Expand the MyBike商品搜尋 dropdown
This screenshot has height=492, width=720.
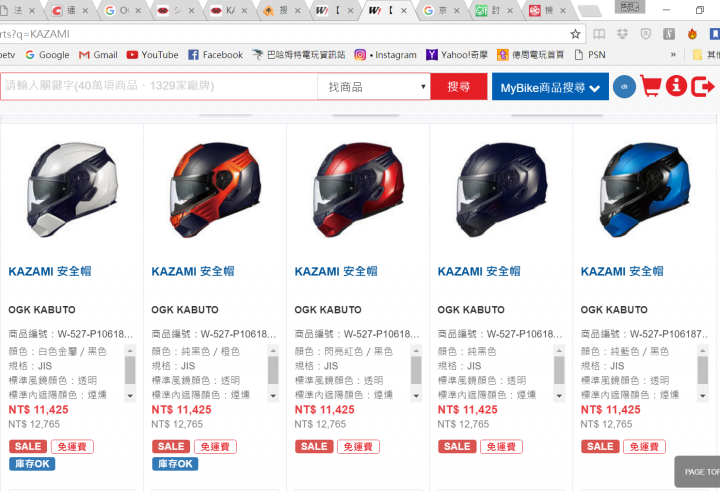pos(550,86)
